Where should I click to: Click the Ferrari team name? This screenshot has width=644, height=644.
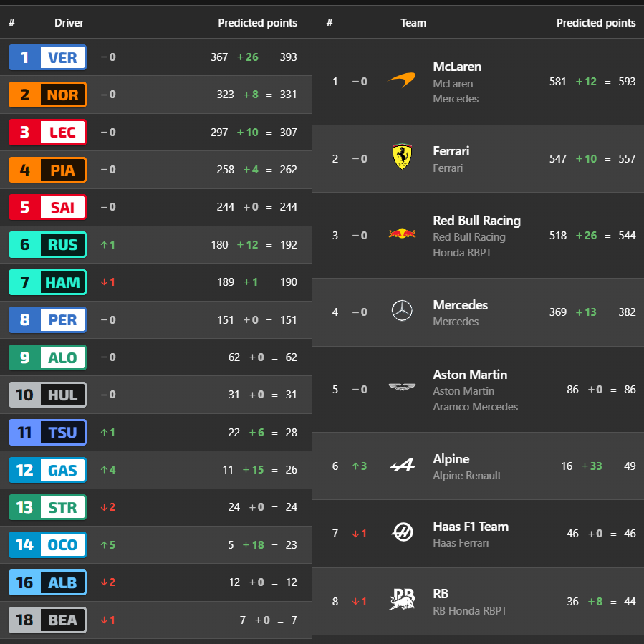point(451,151)
